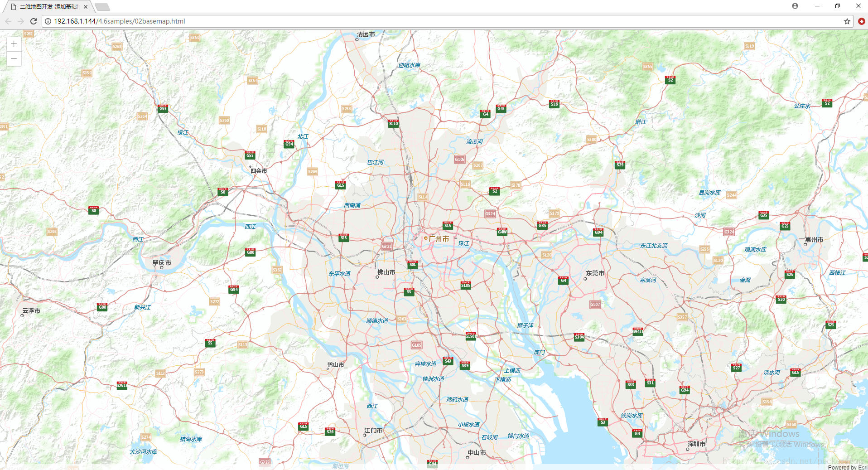Open the red browser extension icon

[x=861, y=21]
